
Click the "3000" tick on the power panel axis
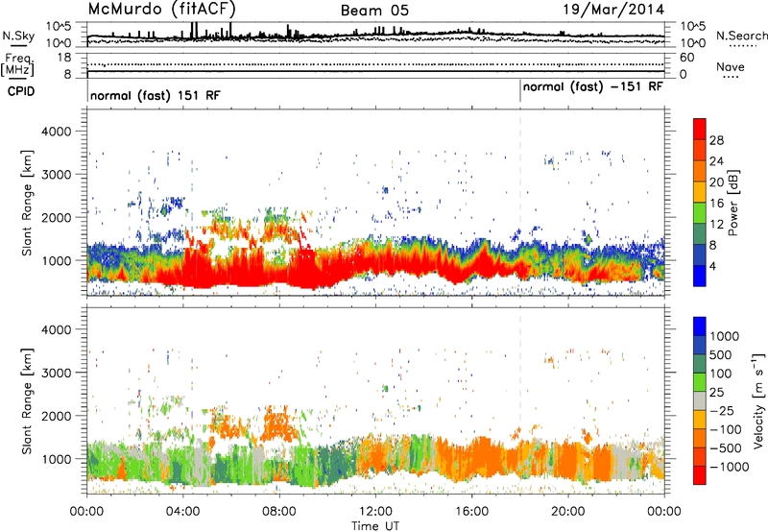pyautogui.click(x=57, y=175)
